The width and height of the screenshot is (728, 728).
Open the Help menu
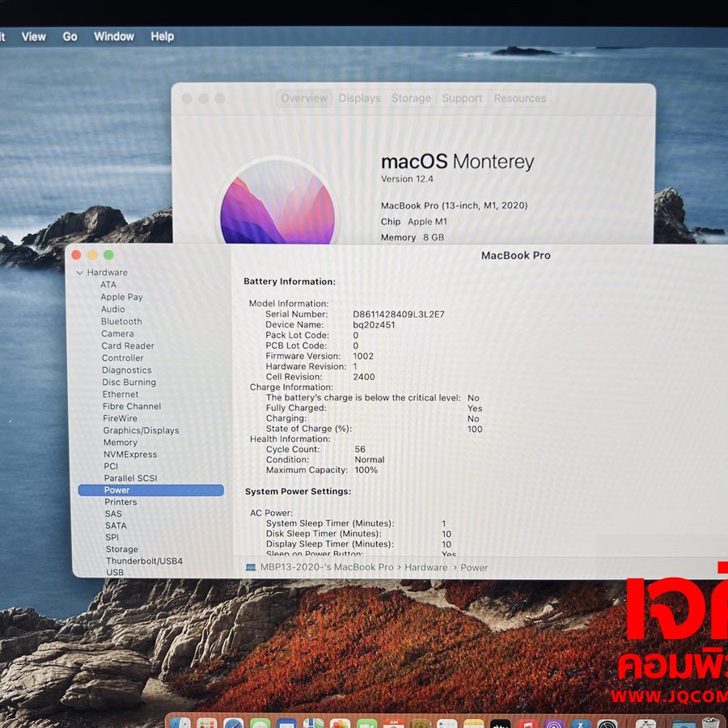point(162,36)
